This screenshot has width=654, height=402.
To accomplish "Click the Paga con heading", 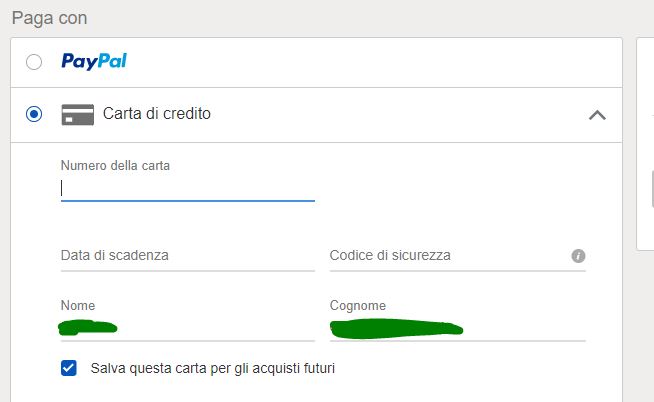I will click(49, 18).
